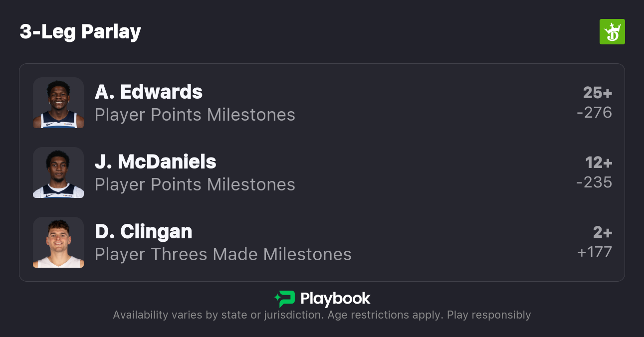Viewport: 644px width, 337px height.
Task: Click the Playbook brand name text
Action: [x=335, y=299]
